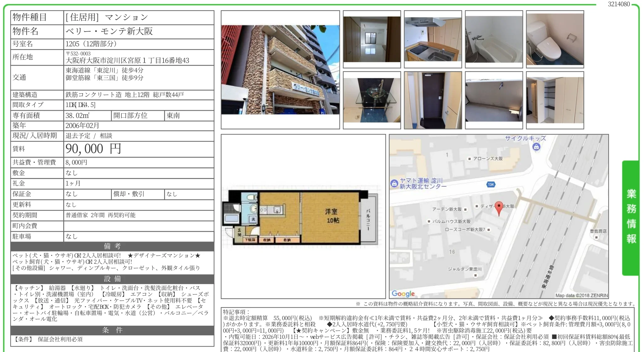Click the 条件 section header

pyautogui.click(x=112, y=330)
